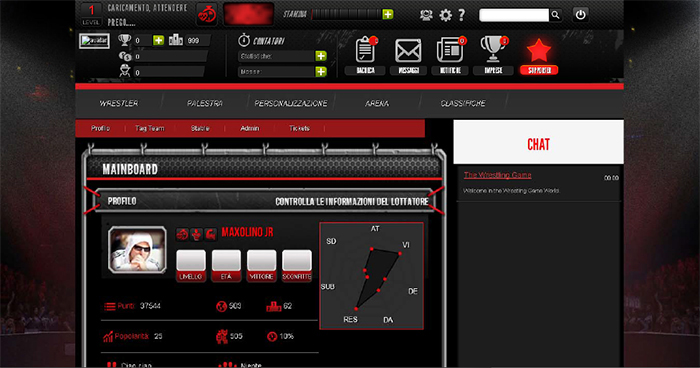Switch to the Tag Team tab
The image size is (700, 368).
point(150,128)
